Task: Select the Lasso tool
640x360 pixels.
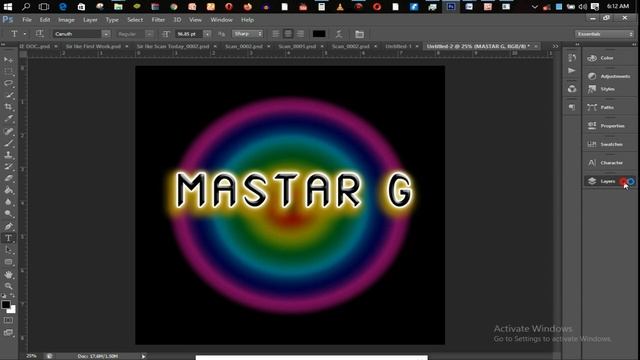Action: point(9,83)
